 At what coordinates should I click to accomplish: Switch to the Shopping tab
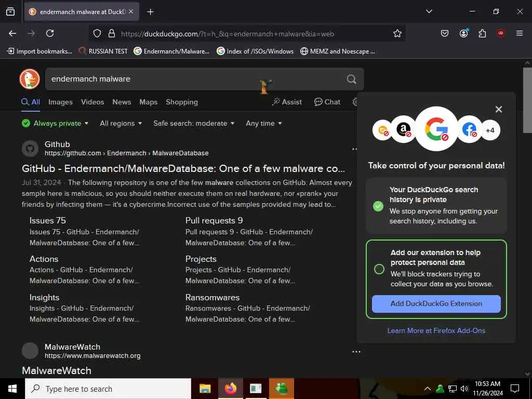tap(181, 102)
